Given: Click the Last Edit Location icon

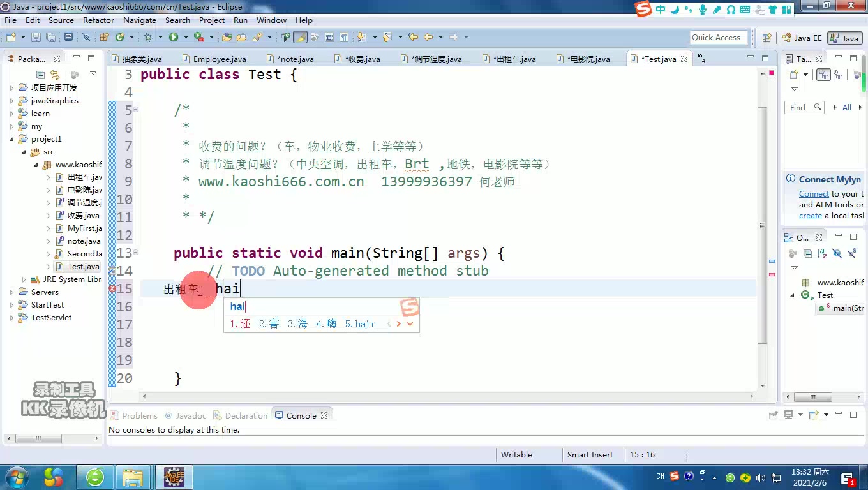Looking at the screenshot, I should pyautogui.click(x=413, y=38).
